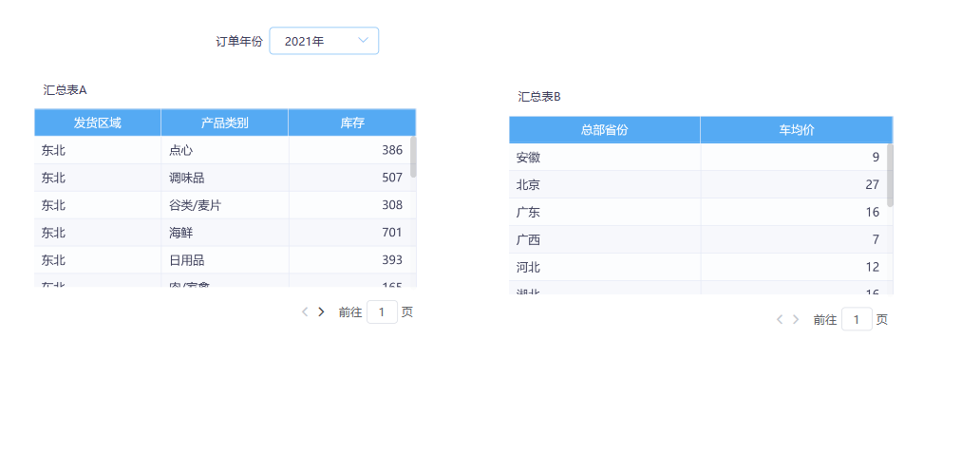Select the 海鲜 cell
This screenshot has height=453, width=980.
[x=225, y=233]
